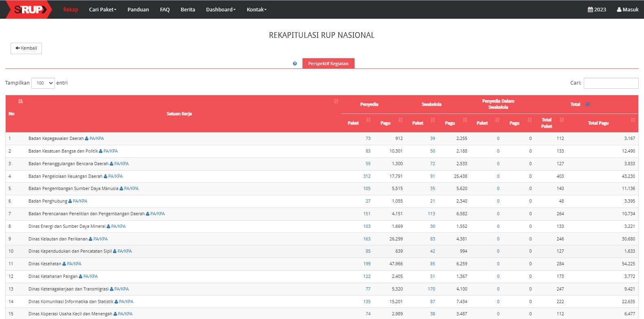Screen dimensions: 644x319
Task: Click user icon for Badan Penghubung row
Action: click(x=70, y=201)
